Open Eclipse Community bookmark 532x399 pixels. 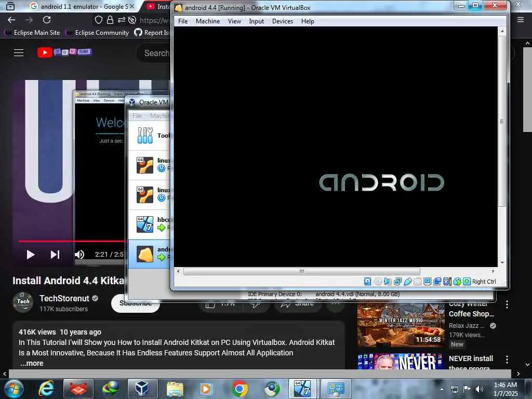tap(98, 33)
